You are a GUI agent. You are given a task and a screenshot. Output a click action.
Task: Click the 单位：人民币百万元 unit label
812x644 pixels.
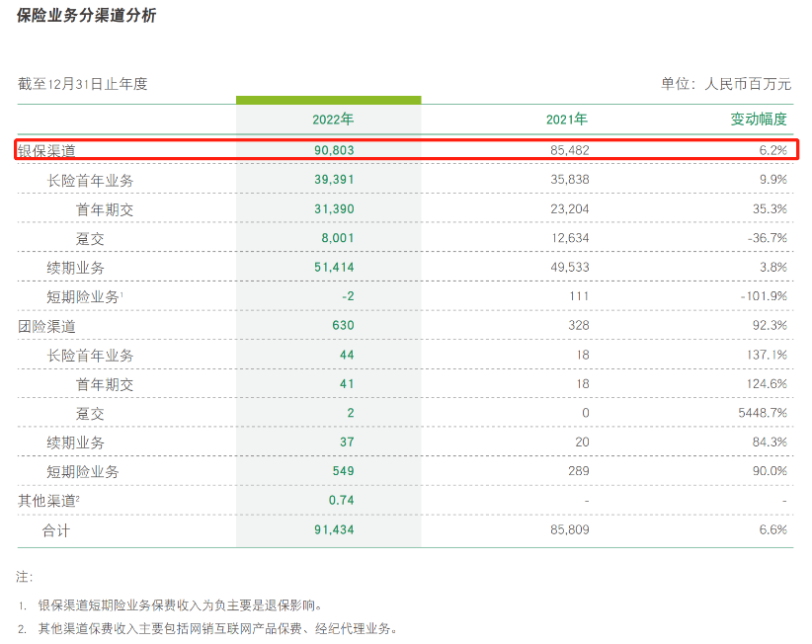coord(726,84)
